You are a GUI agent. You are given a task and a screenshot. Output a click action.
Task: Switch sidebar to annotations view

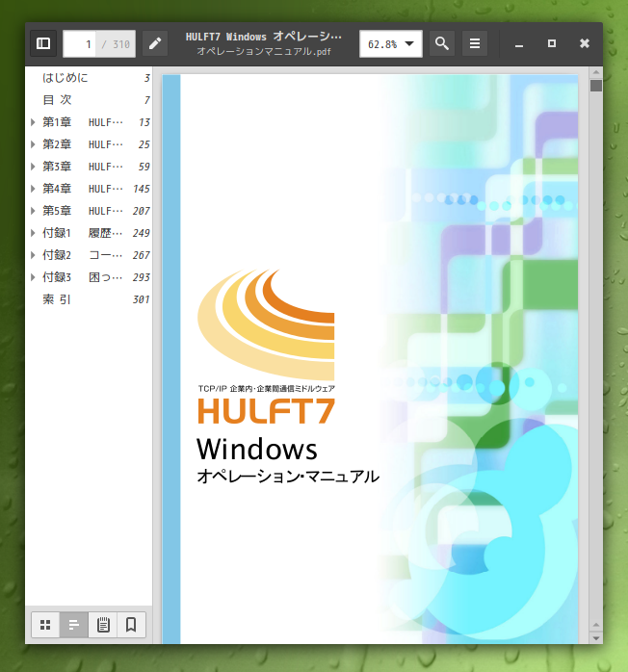pyautogui.click(x=103, y=625)
